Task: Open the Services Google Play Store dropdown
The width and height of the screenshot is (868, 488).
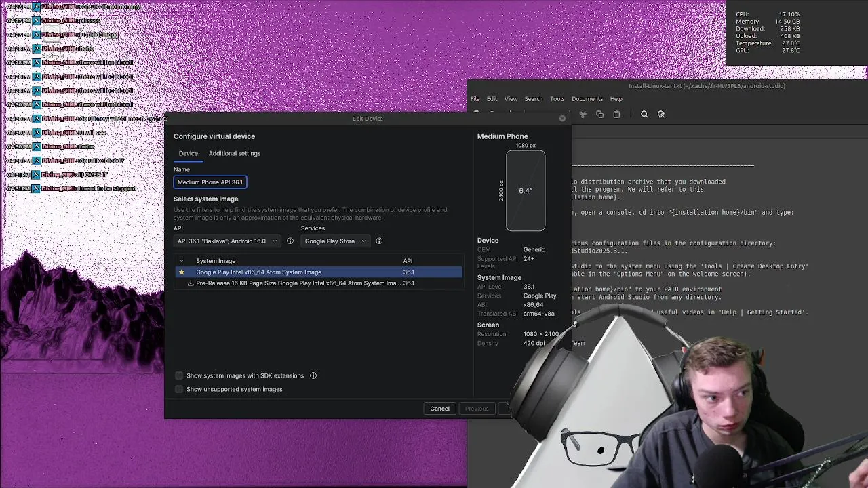Action: [335, 241]
